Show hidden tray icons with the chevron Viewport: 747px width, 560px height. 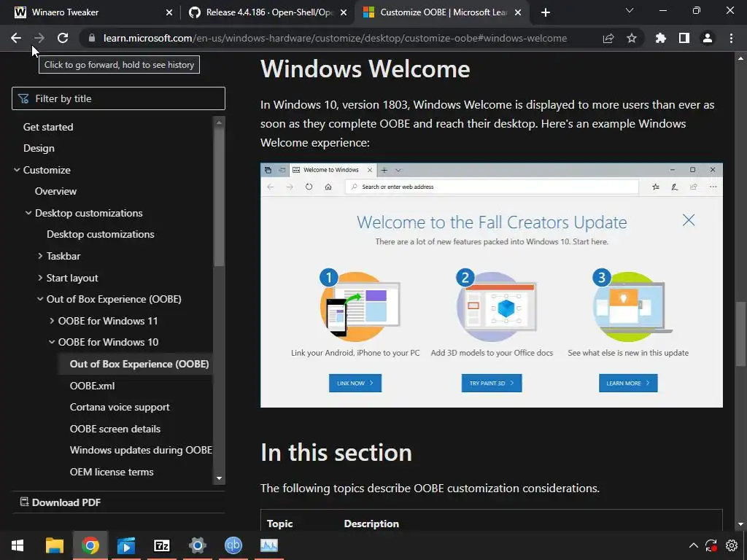tap(694, 545)
